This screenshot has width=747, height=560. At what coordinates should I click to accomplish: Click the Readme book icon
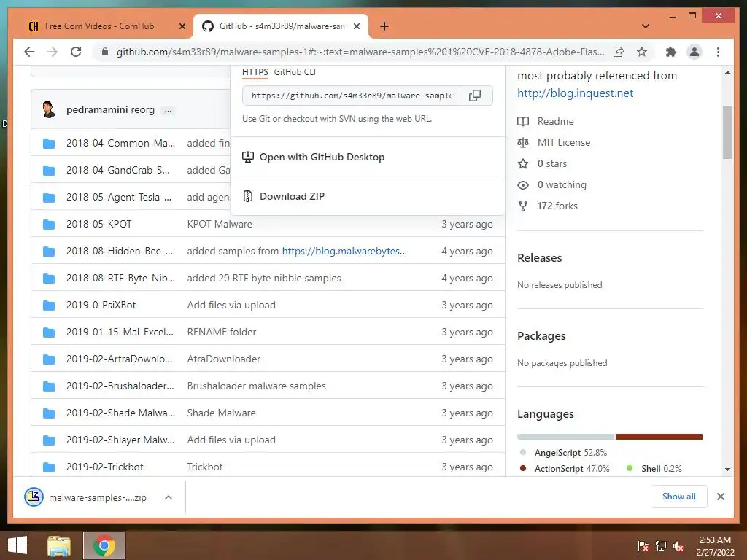pos(523,122)
